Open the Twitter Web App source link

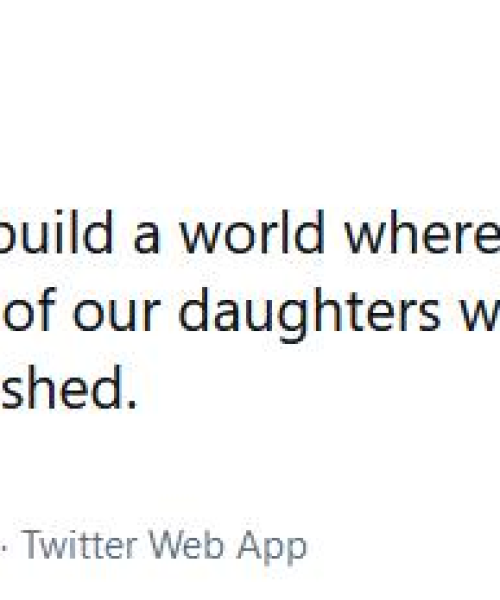click(x=165, y=546)
